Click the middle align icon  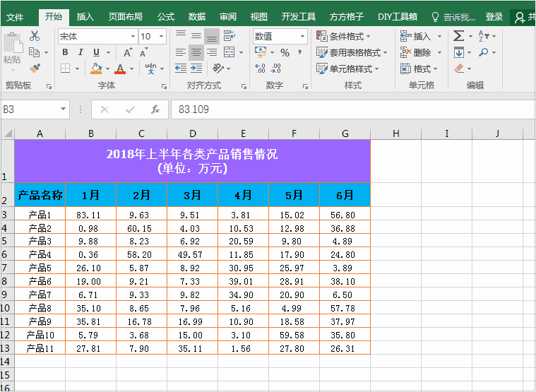pos(196,36)
